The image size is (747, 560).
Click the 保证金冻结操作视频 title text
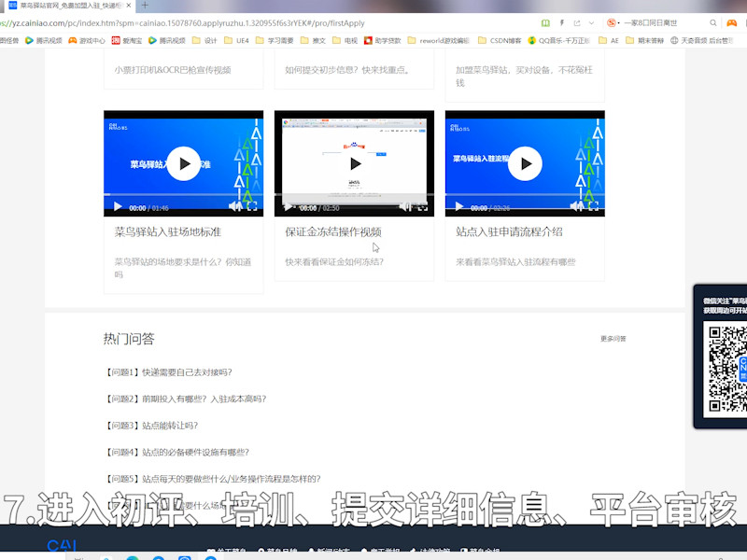point(333,231)
